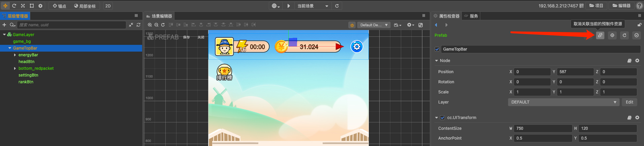Click the 排行榜 trophy in game preview
This screenshot has height=146, width=644.
click(x=224, y=72)
